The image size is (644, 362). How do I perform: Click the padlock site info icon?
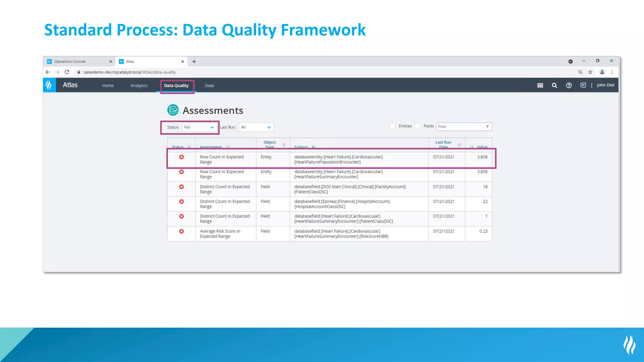[79, 72]
